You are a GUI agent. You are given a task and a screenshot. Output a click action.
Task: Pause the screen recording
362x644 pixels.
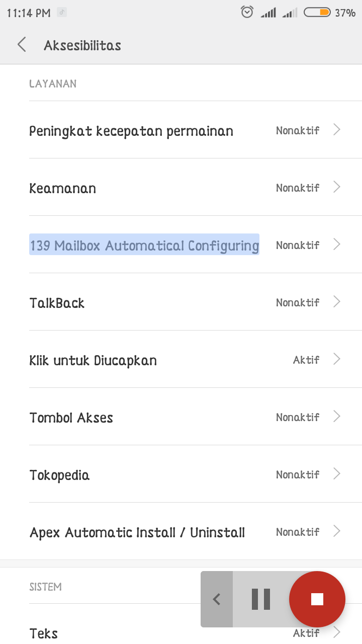coord(260,599)
